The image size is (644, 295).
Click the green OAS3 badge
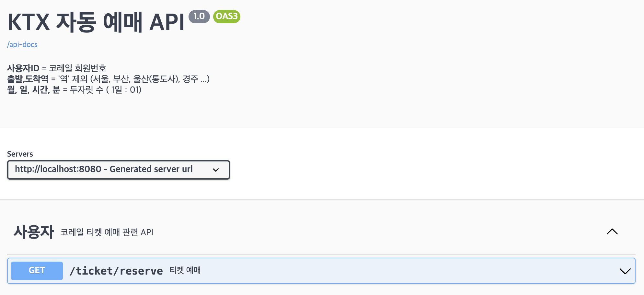click(226, 16)
